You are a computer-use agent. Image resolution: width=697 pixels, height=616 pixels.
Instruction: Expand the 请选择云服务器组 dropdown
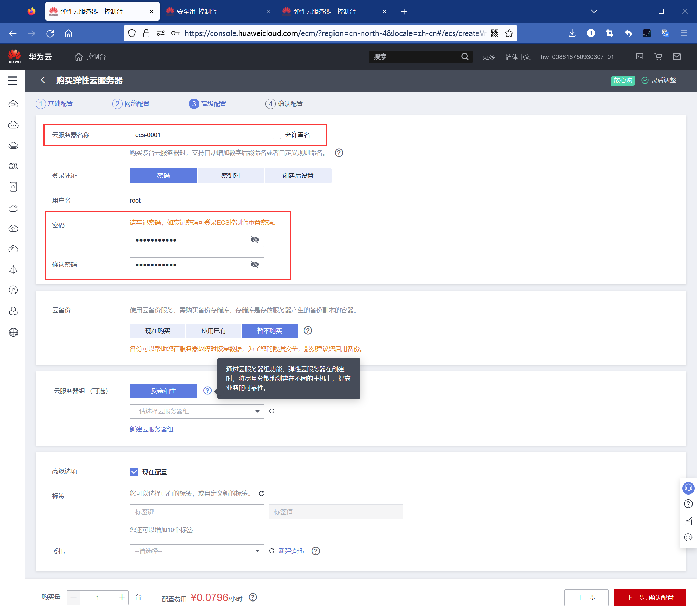click(x=197, y=411)
